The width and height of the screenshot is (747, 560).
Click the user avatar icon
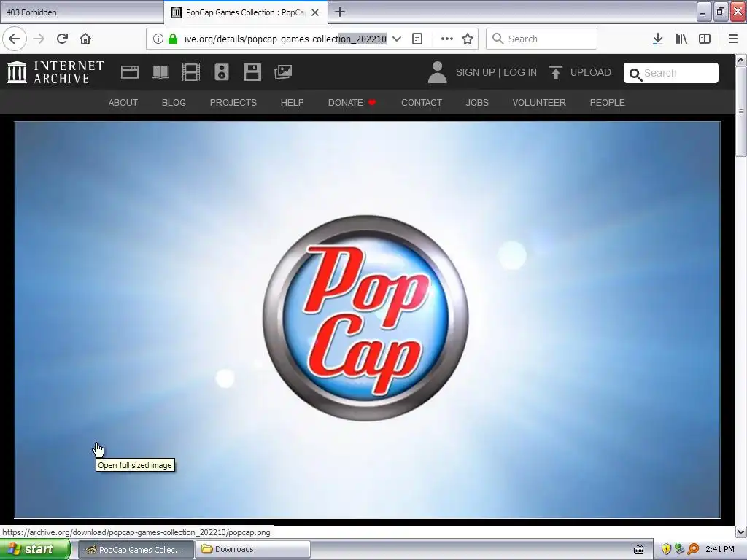coord(437,72)
